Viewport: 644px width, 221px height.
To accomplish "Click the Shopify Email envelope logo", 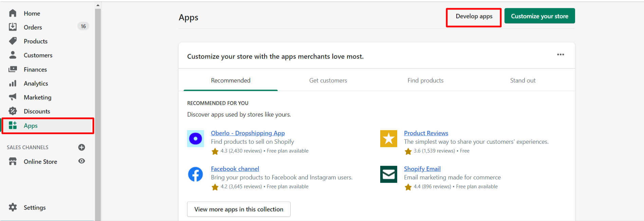I will point(389,174).
